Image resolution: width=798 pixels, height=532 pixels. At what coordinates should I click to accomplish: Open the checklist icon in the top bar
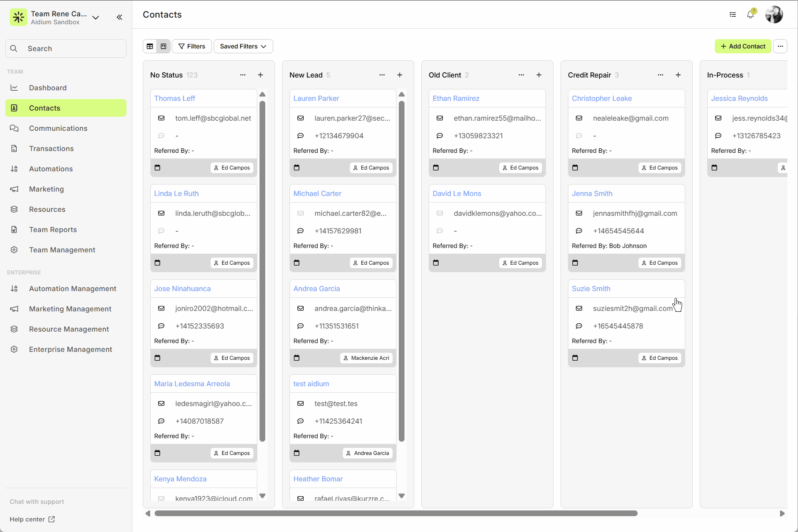pyautogui.click(x=733, y=15)
